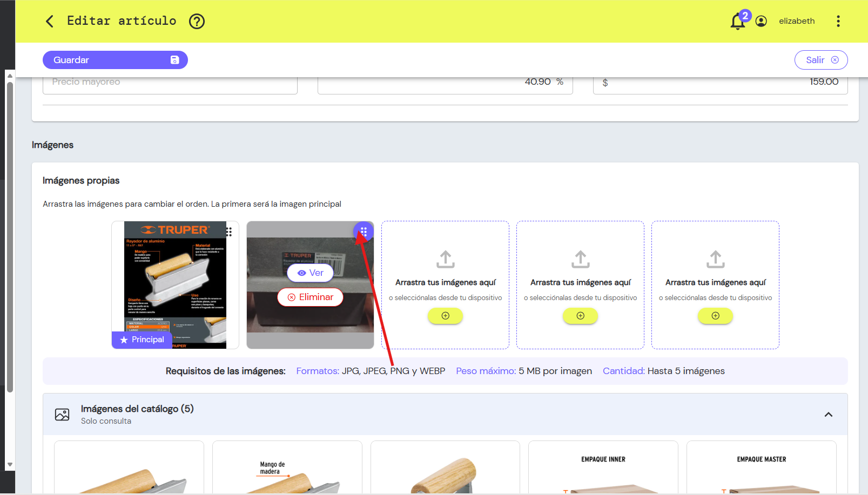
Task: Click the left scrollbar up arrow
Action: 10,76
